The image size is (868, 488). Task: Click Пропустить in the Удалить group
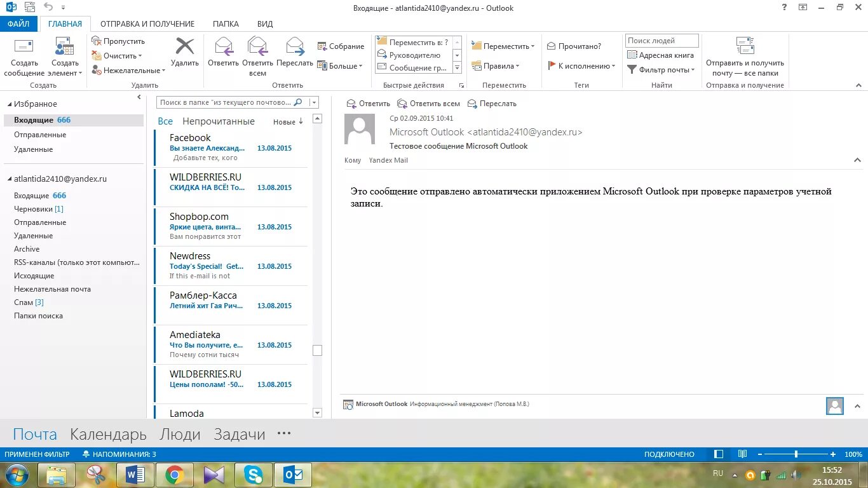[118, 41]
